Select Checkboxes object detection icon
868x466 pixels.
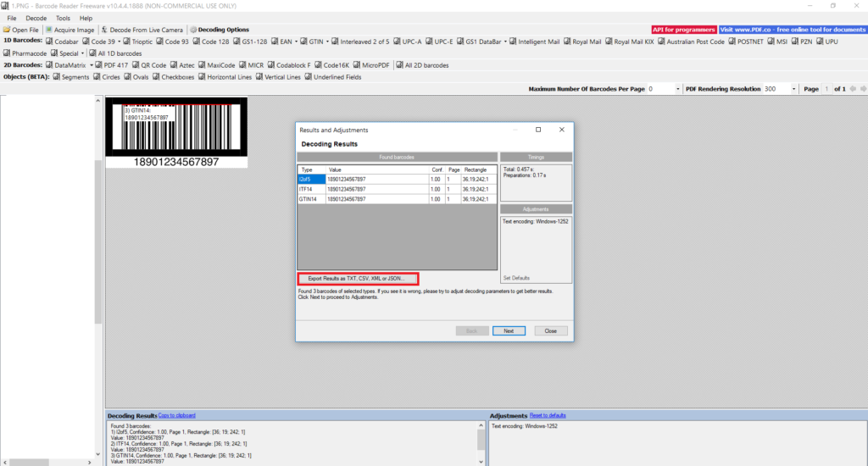point(156,77)
